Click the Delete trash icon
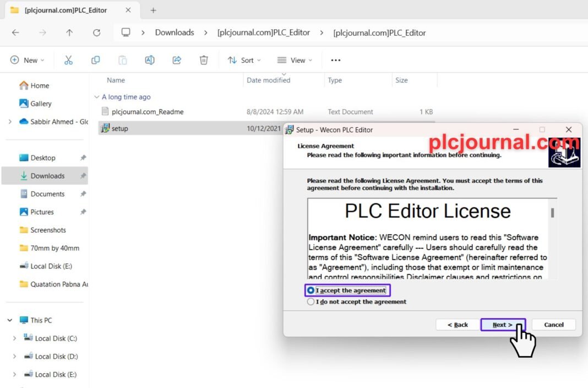The image size is (588, 388). point(204,60)
